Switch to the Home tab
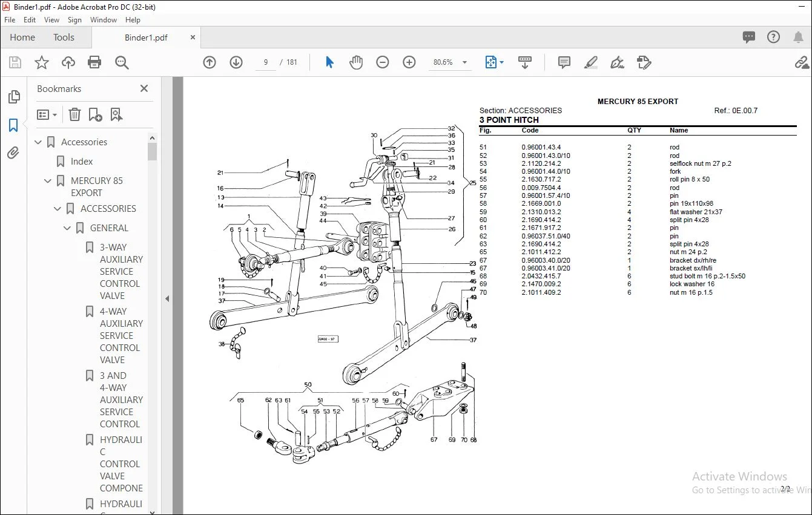This screenshot has width=812, height=515. 22,38
